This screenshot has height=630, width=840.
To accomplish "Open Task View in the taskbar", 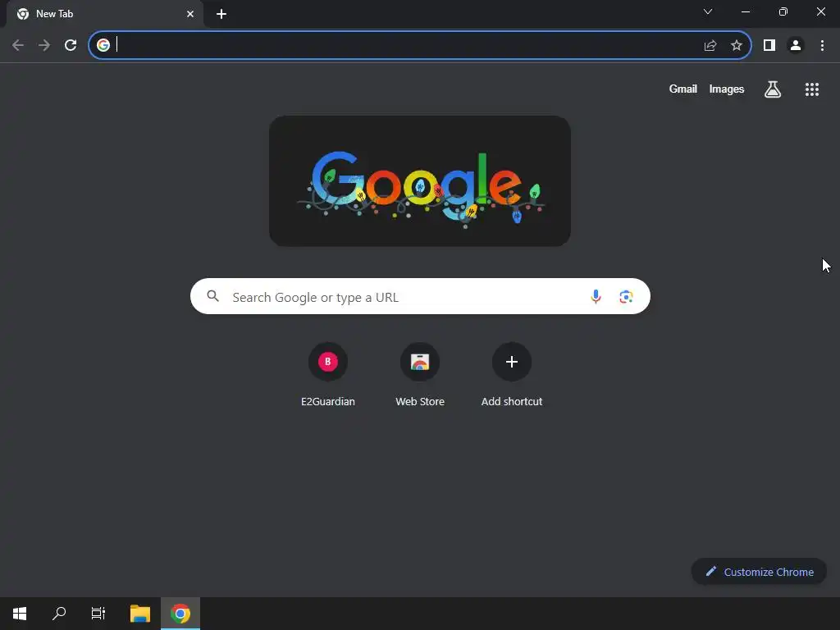I will tap(98, 614).
